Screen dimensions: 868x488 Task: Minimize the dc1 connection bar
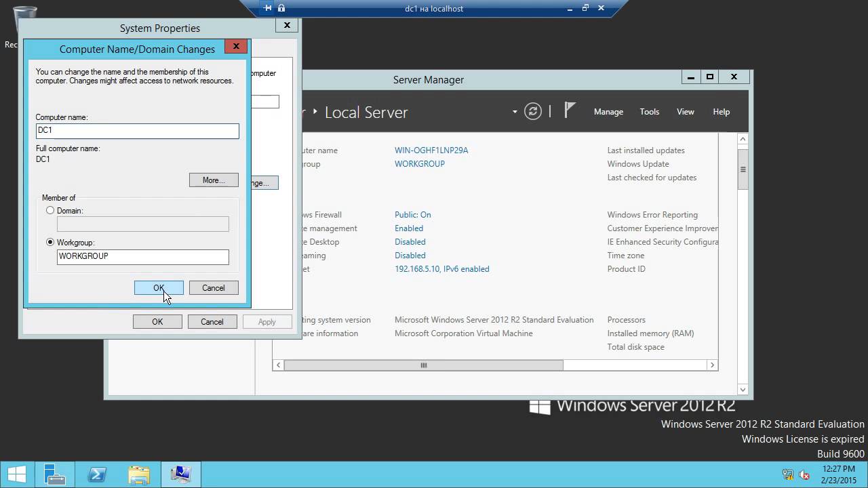tap(570, 8)
